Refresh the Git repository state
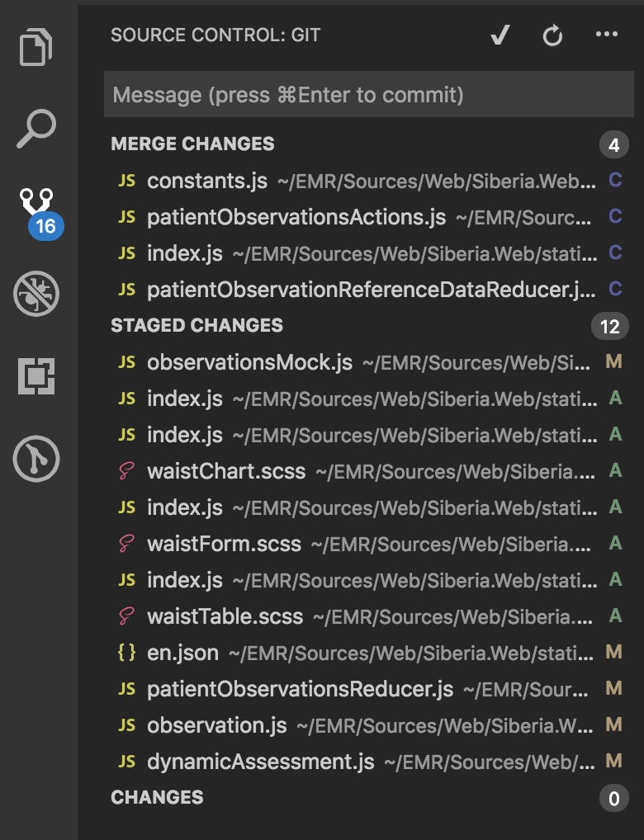 [x=552, y=35]
